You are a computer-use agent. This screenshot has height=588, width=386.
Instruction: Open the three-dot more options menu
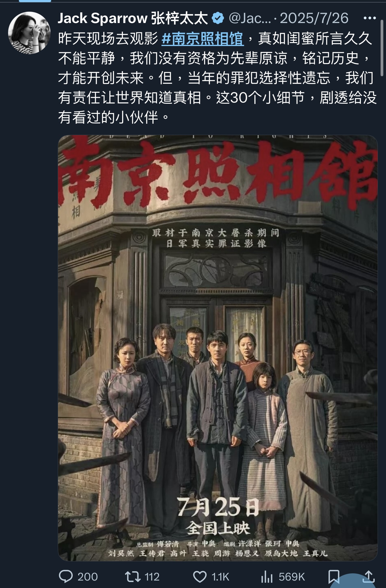click(x=370, y=18)
